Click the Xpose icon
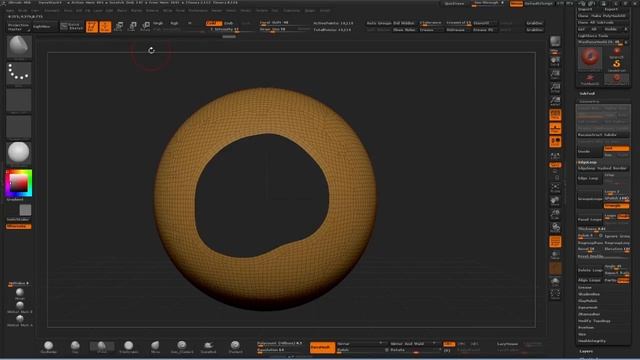 click(555, 294)
